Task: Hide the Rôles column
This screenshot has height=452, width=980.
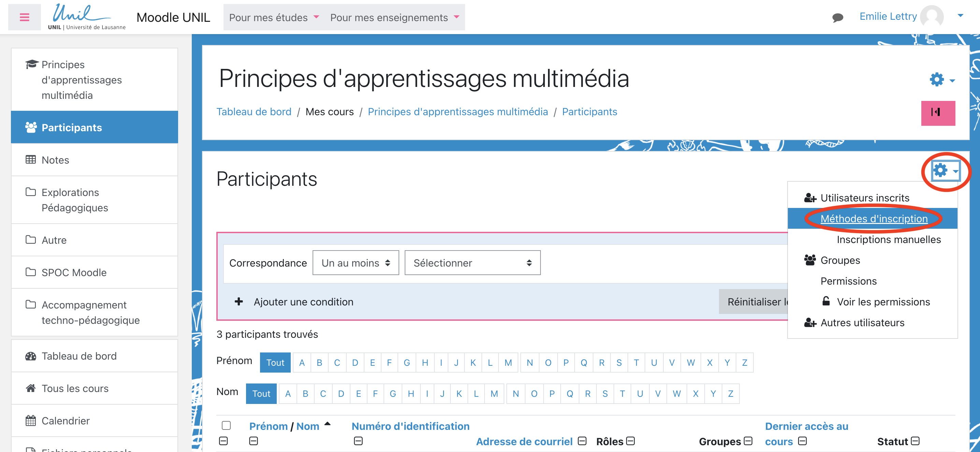Action: [631, 441]
